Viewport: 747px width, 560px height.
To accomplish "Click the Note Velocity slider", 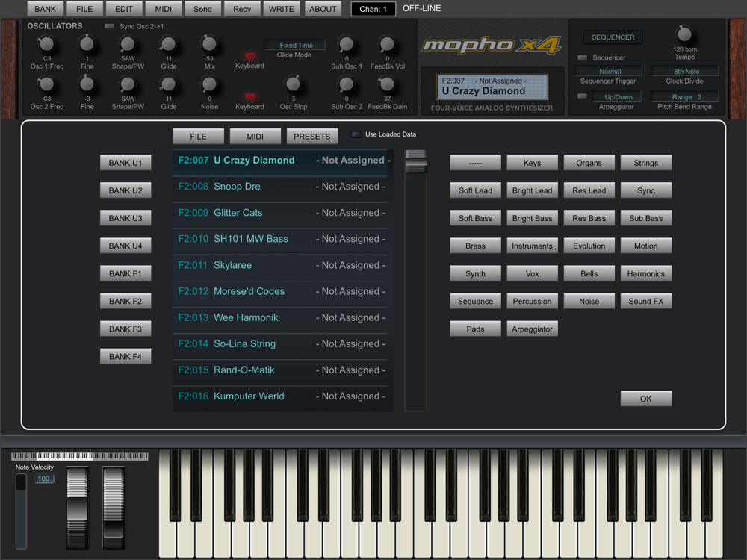I will (x=21, y=511).
